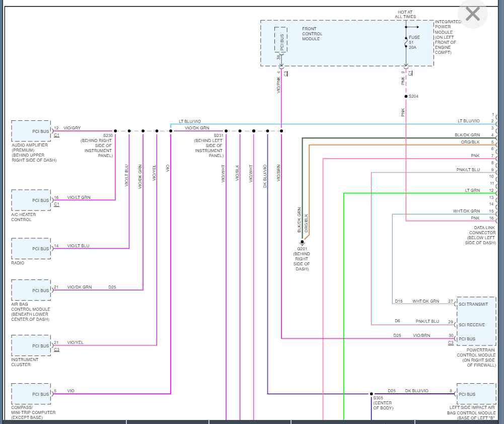Click the VIO/GRY wire label
Screen dimensions: 504x424
coord(72,127)
